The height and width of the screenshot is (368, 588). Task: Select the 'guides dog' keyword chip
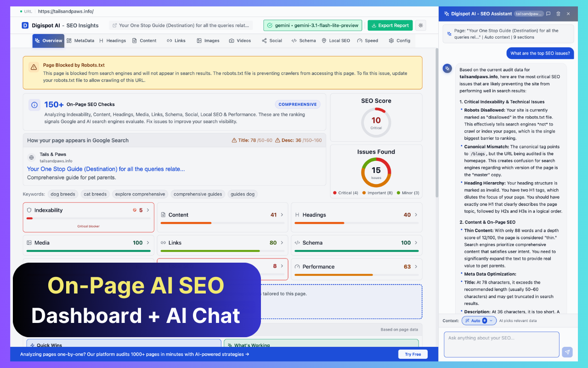[243, 194]
